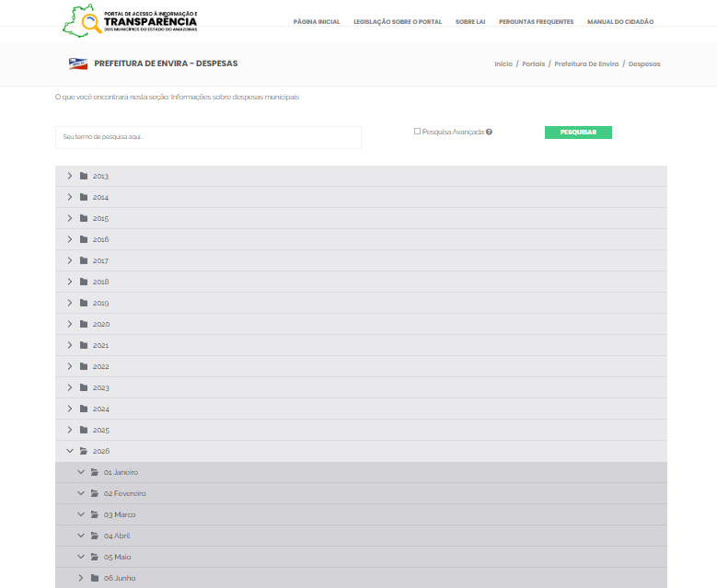Select the 2017 year label
The width and height of the screenshot is (717, 588).
pos(100,261)
